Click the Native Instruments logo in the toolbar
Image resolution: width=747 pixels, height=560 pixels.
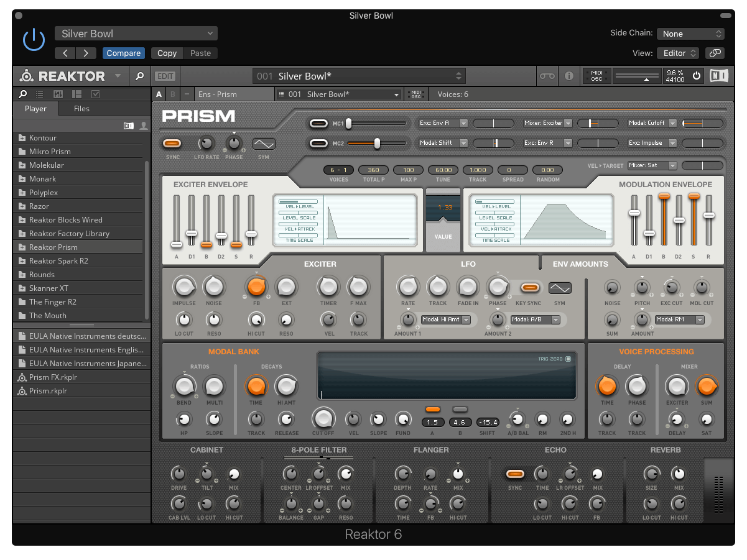[x=719, y=76]
